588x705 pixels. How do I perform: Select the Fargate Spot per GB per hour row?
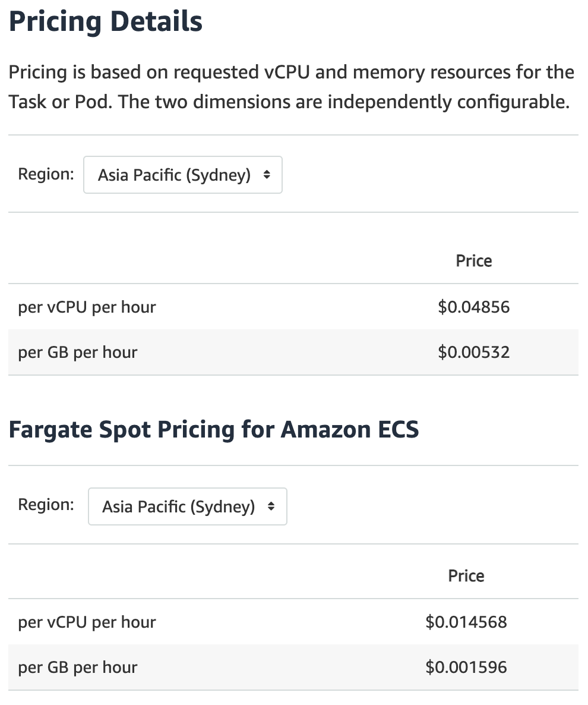(293, 667)
